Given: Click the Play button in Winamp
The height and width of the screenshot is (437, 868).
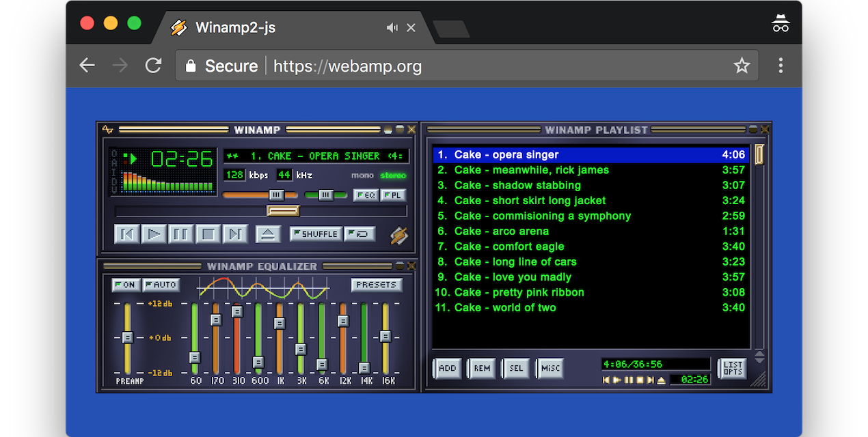Looking at the screenshot, I should [x=154, y=234].
